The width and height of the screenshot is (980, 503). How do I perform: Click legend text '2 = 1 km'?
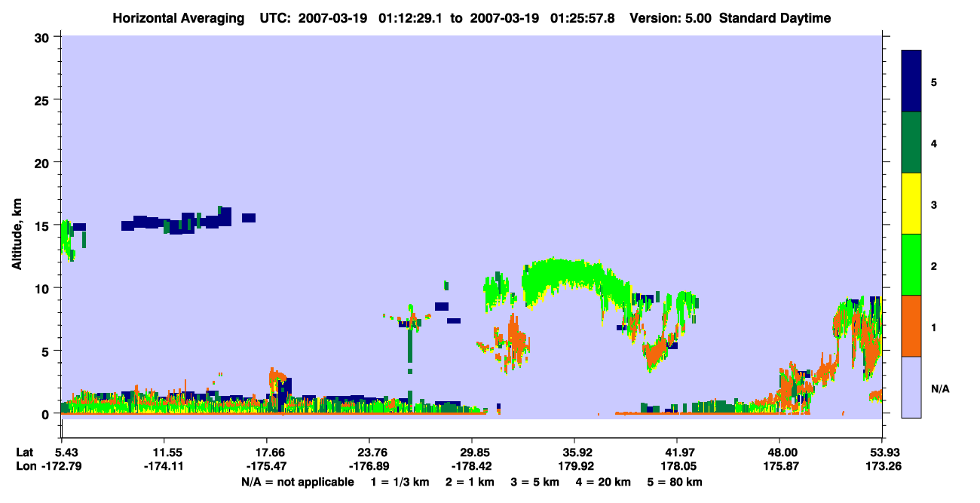(469, 482)
